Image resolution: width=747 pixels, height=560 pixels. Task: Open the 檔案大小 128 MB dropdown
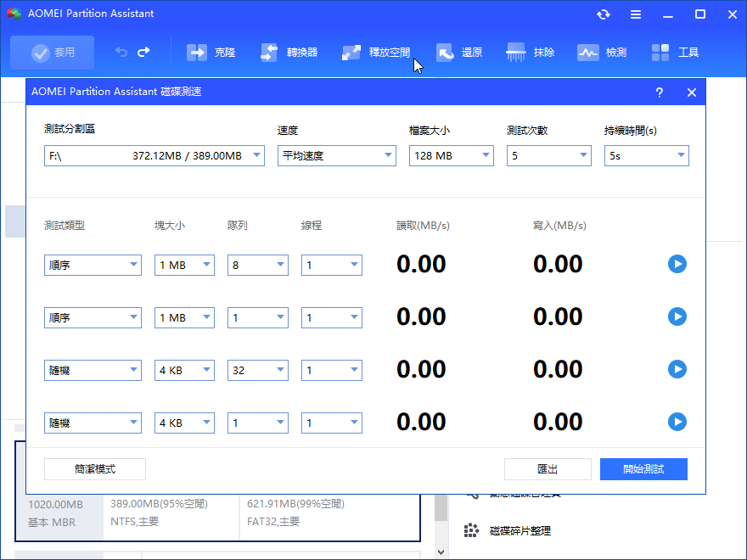click(x=451, y=156)
